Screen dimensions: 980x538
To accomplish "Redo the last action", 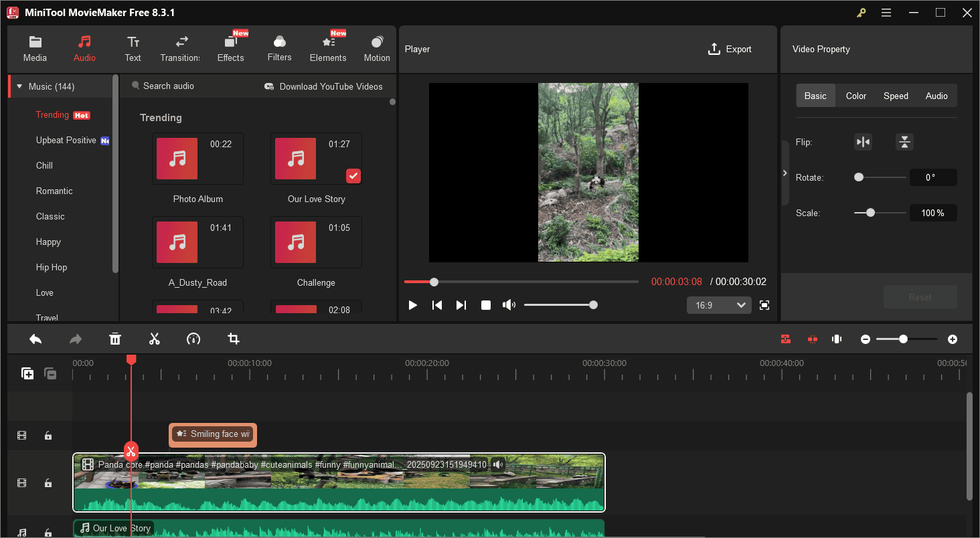I will point(76,339).
